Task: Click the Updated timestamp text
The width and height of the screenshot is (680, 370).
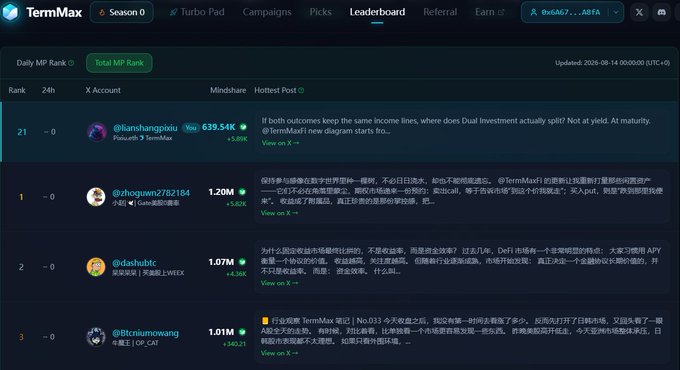Action: pos(612,63)
